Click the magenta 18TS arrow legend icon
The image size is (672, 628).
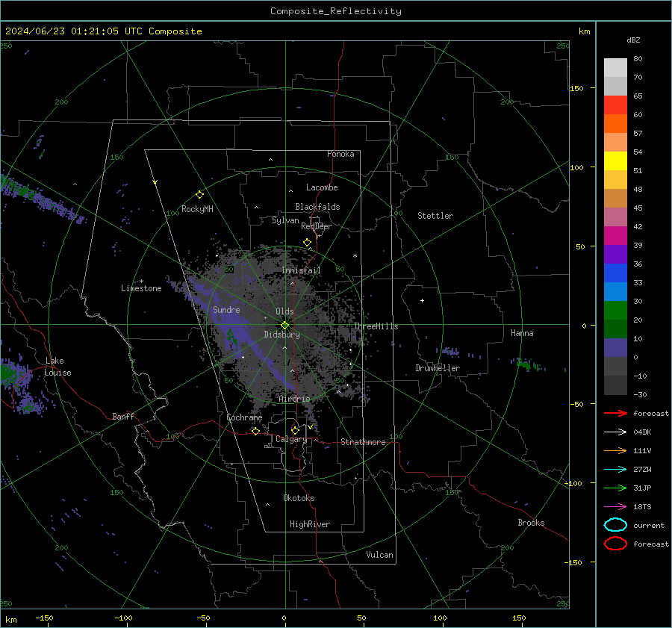615,507
